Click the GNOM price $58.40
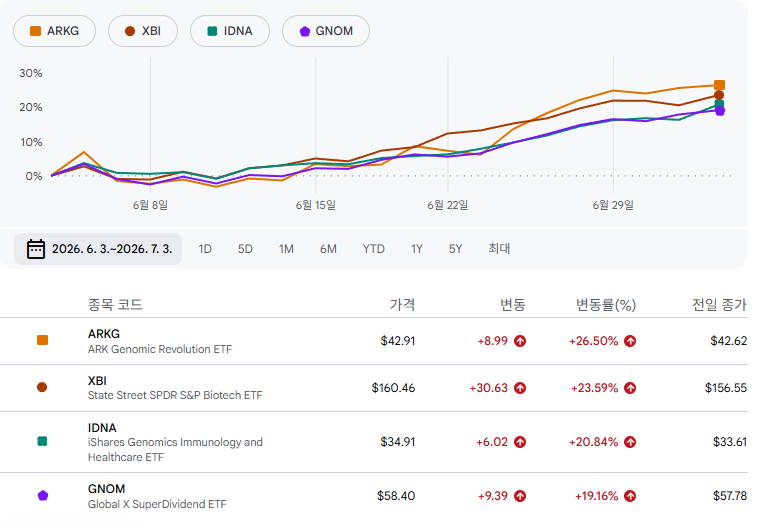The image size is (762, 522). click(x=396, y=496)
